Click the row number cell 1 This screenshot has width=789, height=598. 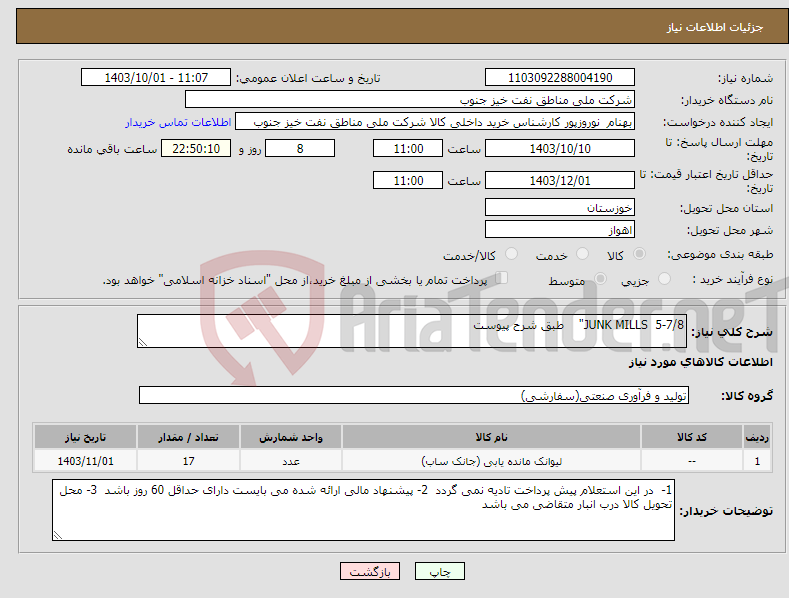(757, 461)
